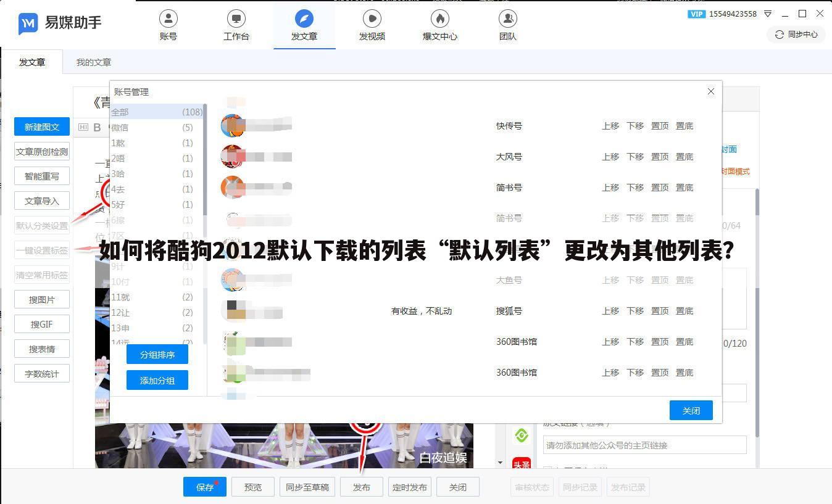
Task: Open the 发视频 play icon
Action: 372,19
